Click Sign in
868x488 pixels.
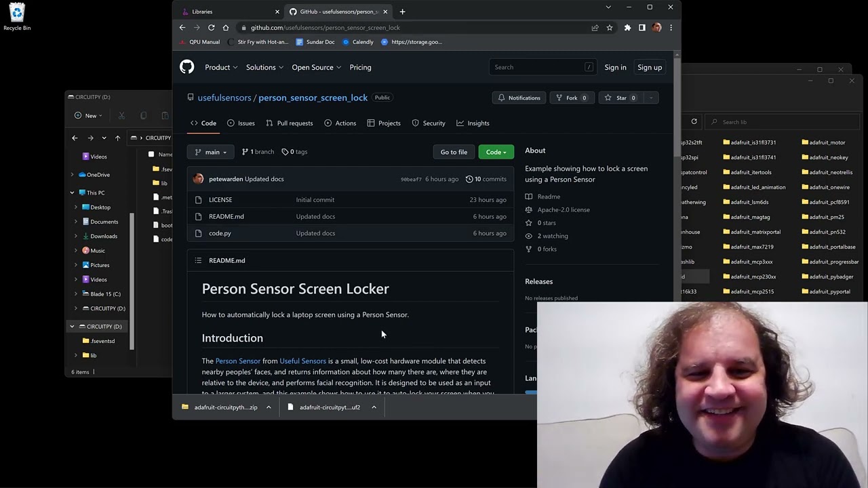615,67
